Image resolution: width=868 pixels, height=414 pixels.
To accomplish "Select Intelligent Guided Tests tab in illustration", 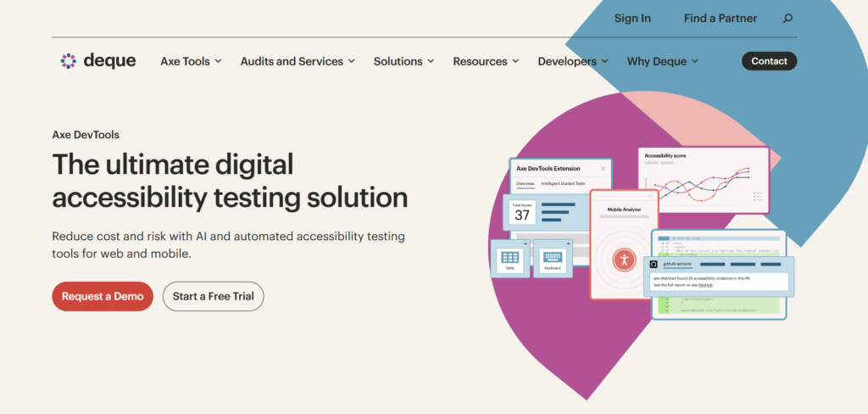I will tap(563, 183).
